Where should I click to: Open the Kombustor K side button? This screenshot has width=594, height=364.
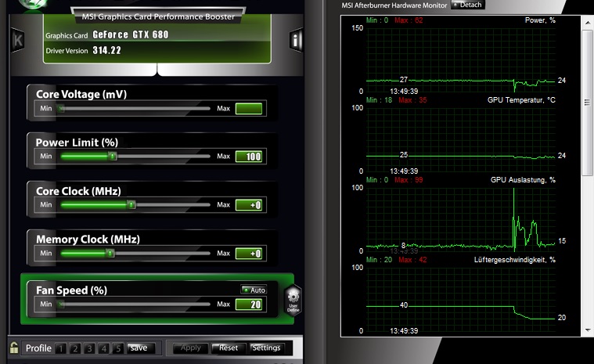pyautogui.click(x=18, y=40)
